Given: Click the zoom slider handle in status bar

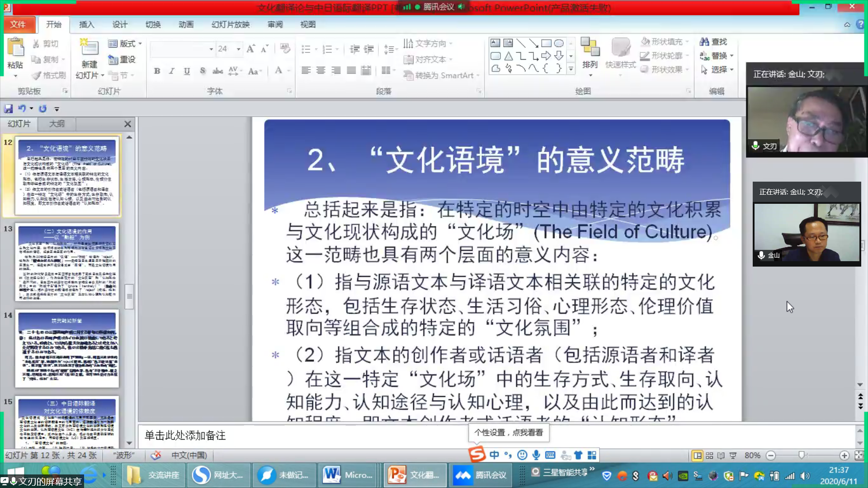Looking at the screenshot, I should 802,455.
